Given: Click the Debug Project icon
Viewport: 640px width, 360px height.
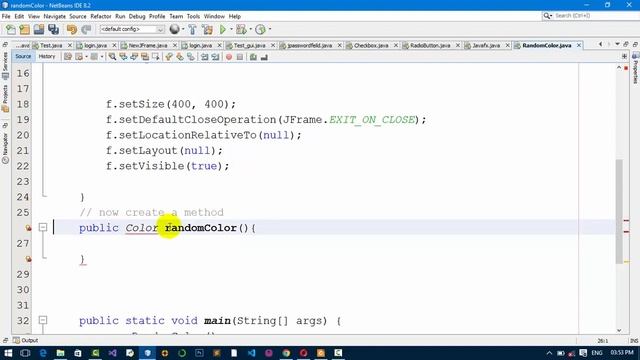Looking at the screenshot, I should tap(241, 29).
